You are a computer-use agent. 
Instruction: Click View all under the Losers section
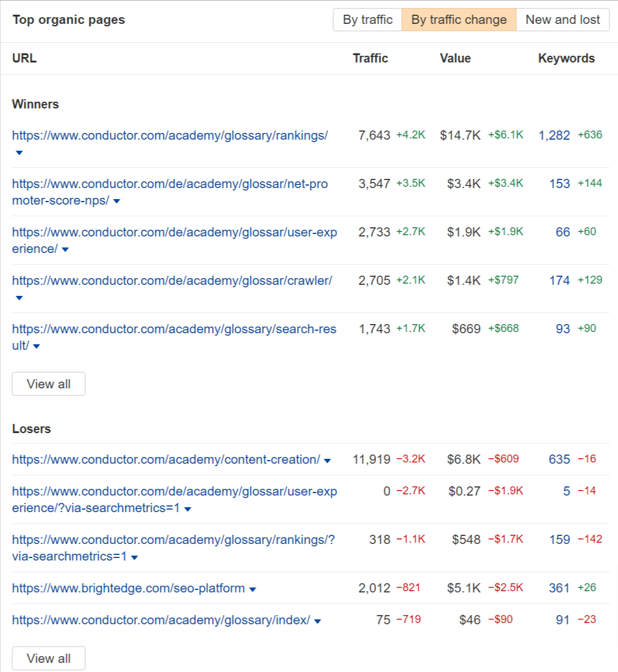tap(48, 658)
